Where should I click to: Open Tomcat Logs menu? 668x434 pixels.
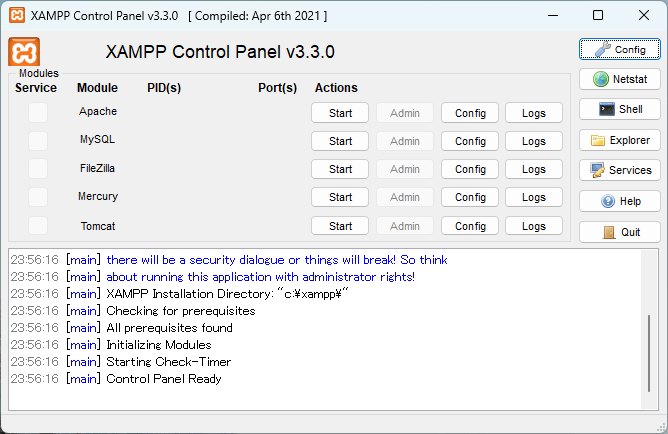coord(534,226)
